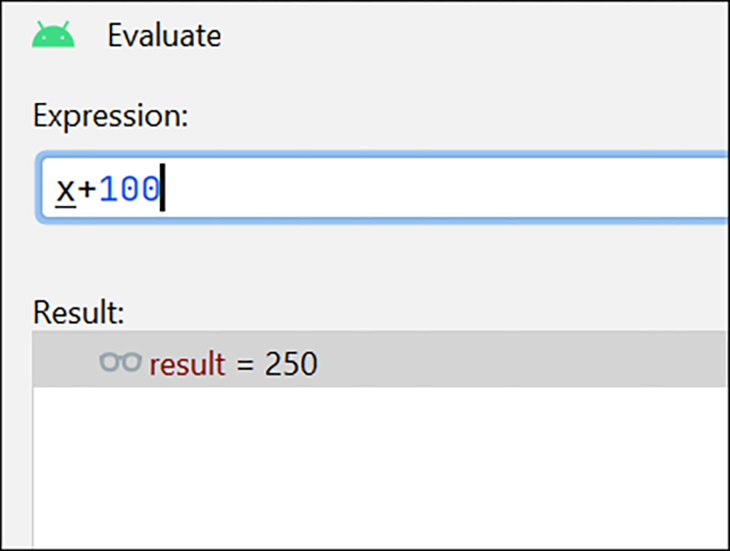Click the glasses icon beside result
This screenshot has height=551, width=730.
point(120,361)
